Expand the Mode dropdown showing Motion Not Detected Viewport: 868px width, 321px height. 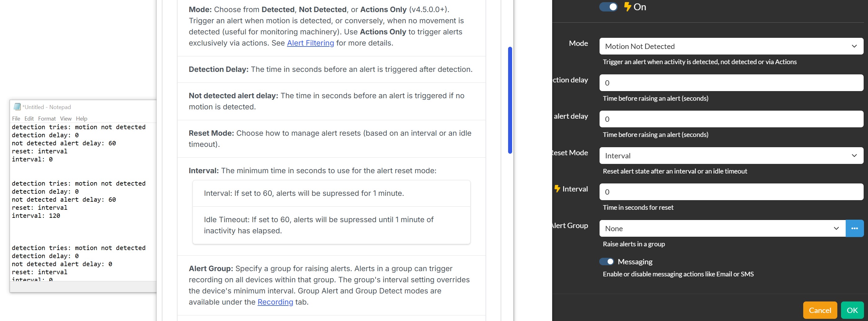[x=731, y=46]
